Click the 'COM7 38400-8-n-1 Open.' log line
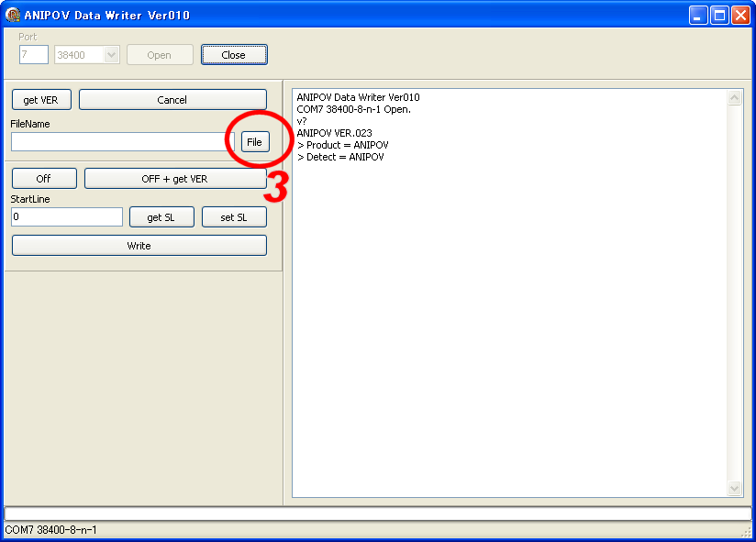Viewport: 756px width, 542px height. [x=353, y=109]
